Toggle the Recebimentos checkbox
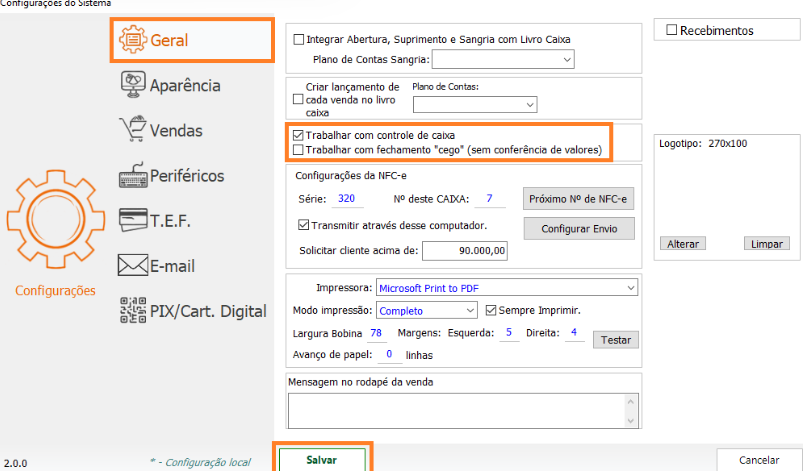 (x=671, y=30)
